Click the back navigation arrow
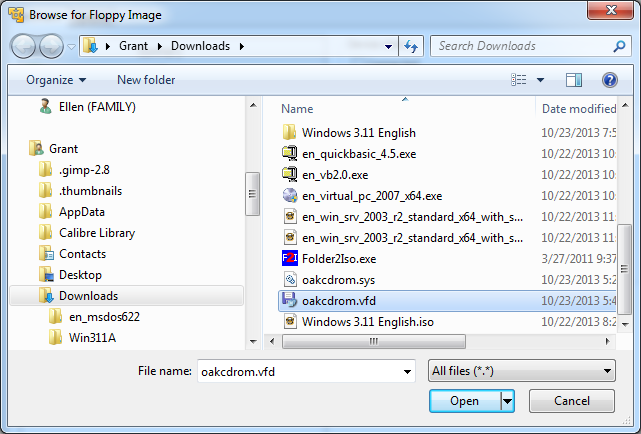 click(25, 46)
